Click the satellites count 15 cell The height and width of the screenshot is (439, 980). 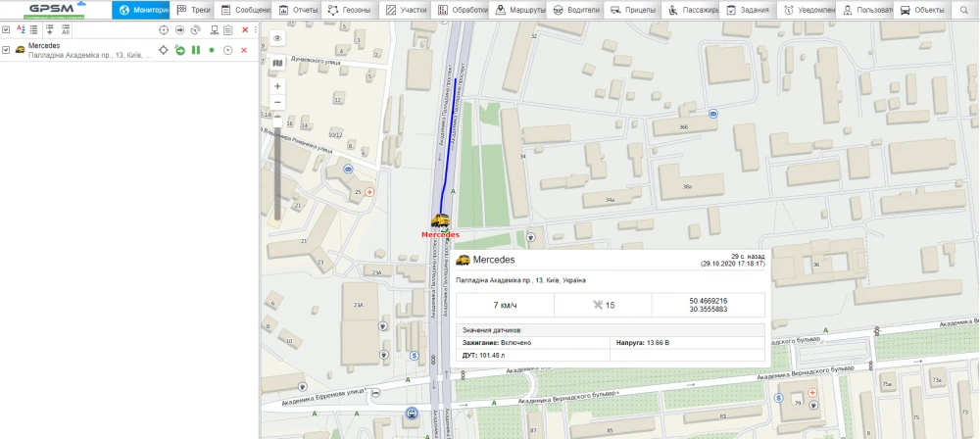click(603, 305)
